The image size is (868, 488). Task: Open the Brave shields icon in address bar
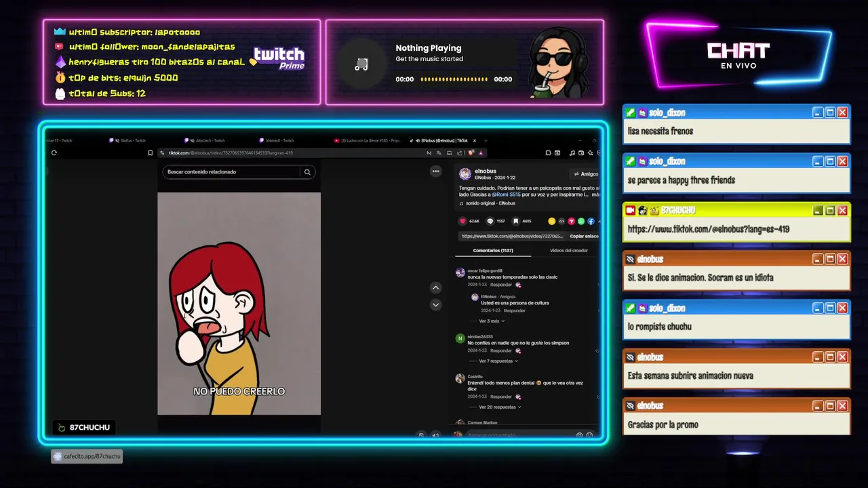point(471,152)
